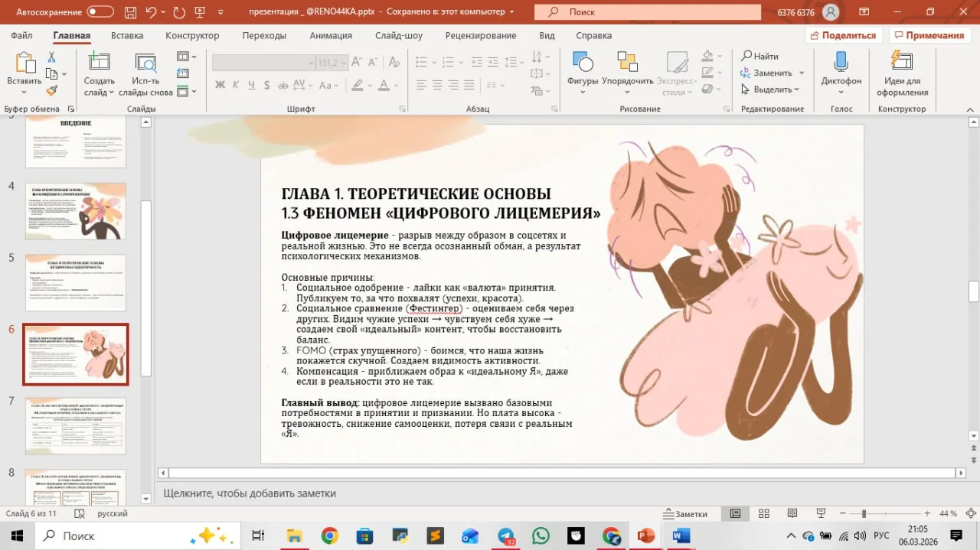The width and height of the screenshot is (980, 550).
Task: Start slideshow from status bar icon
Action: point(820,513)
